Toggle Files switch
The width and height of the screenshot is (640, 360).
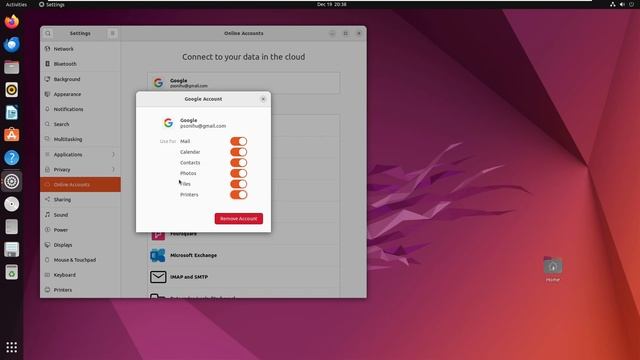tap(239, 184)
